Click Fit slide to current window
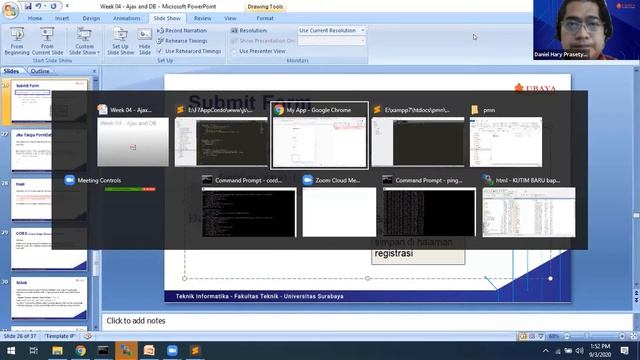 click(x=633, y=336)
